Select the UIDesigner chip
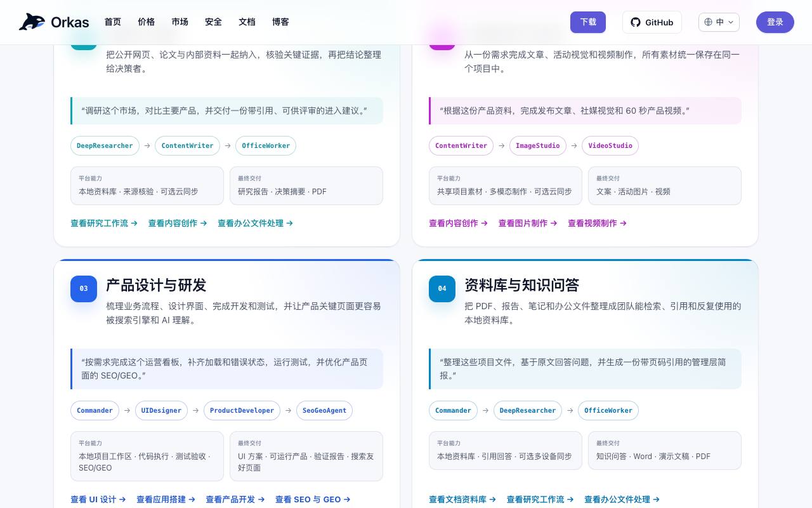This screenshot has width=812, height=508. (x=161, y=411)
